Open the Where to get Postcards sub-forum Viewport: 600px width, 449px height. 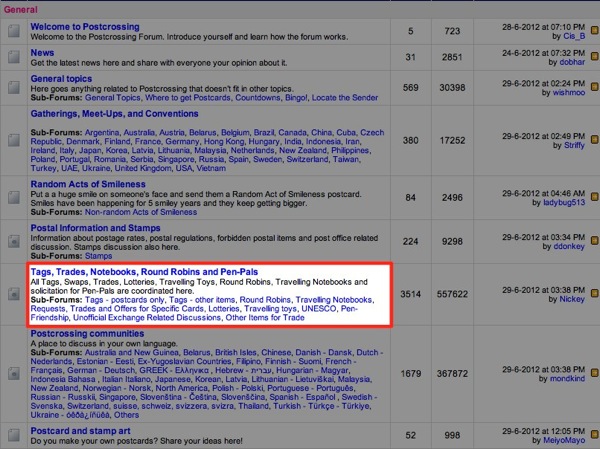click(188, 98)
